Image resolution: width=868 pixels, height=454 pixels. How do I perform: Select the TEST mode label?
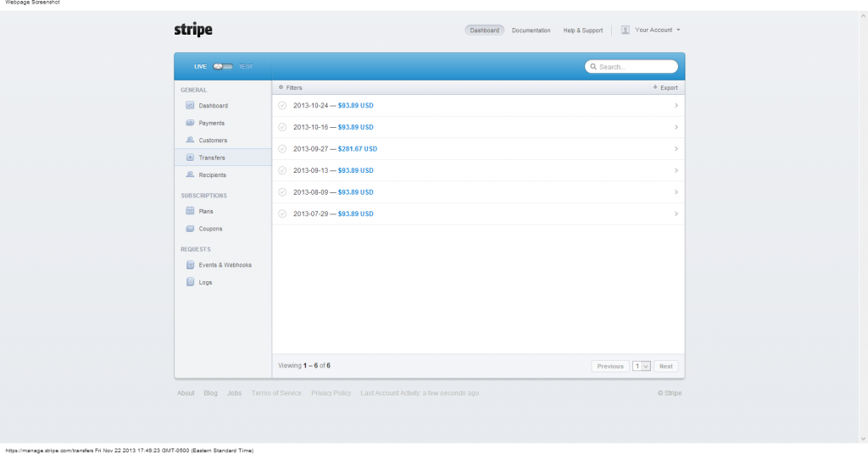click(x=246, y=66)
